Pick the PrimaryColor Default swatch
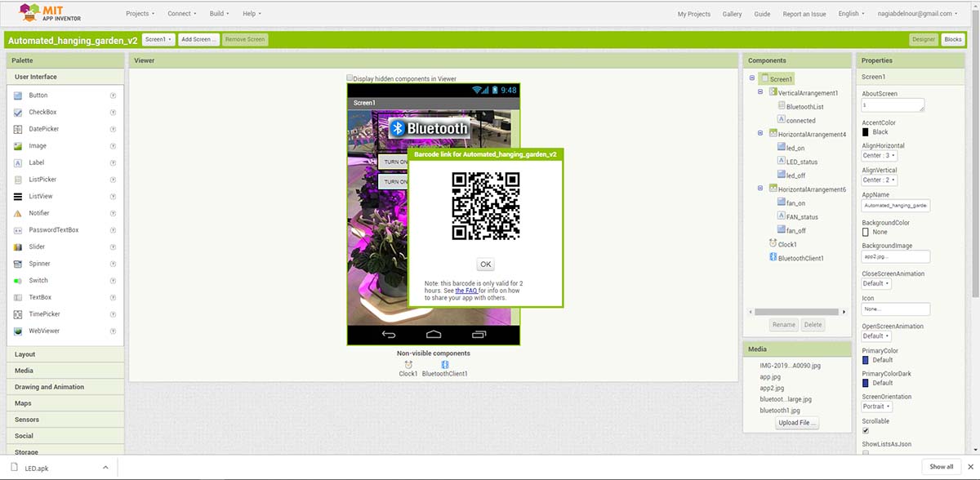This screenshot has width=980, height=480. (866, 359)
